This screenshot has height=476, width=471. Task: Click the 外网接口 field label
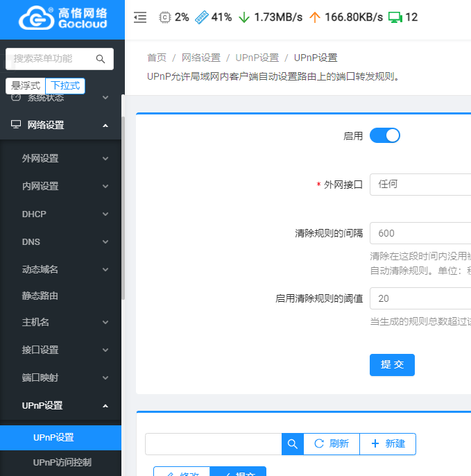(x=343, y=185)
